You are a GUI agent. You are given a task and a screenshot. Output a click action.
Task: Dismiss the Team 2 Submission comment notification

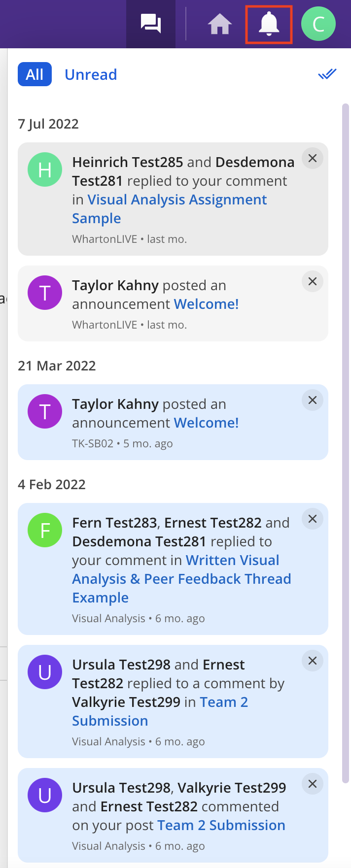pyautogui.click(x=313, y=784)
